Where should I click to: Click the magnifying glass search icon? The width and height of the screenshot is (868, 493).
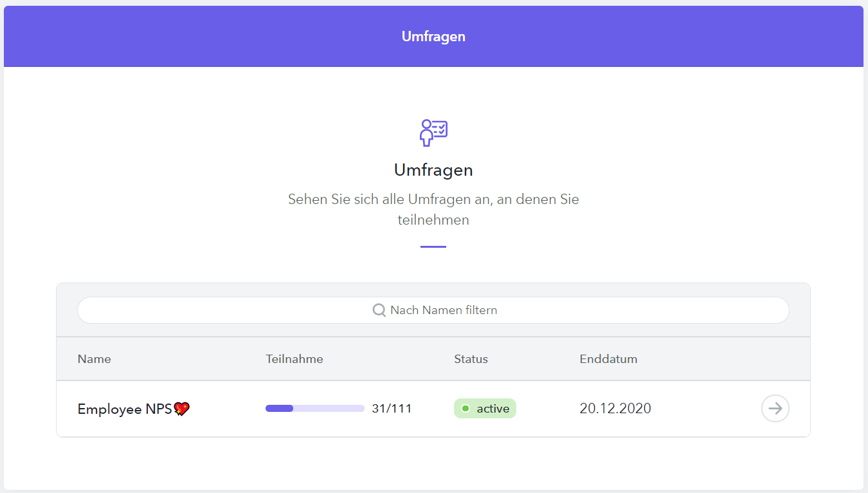pyautogui.click(x=379, y=310)
